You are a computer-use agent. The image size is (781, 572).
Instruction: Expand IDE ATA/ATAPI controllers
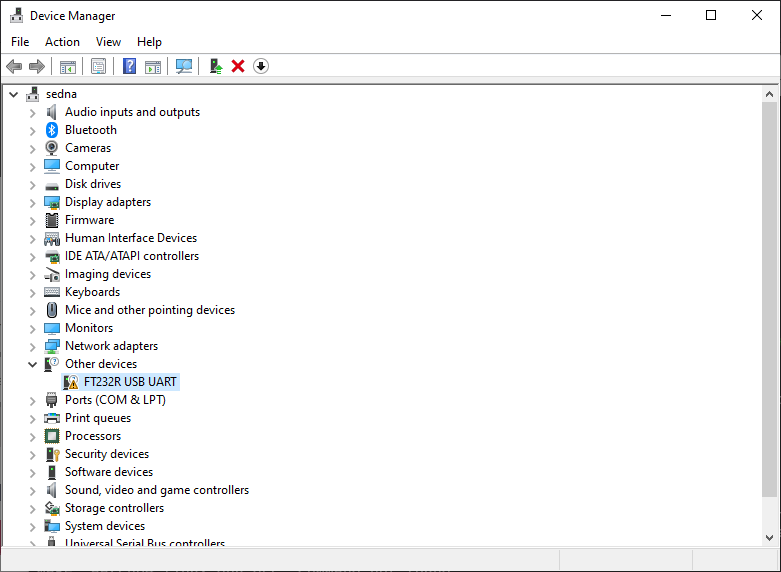click(x=32, y=257)
